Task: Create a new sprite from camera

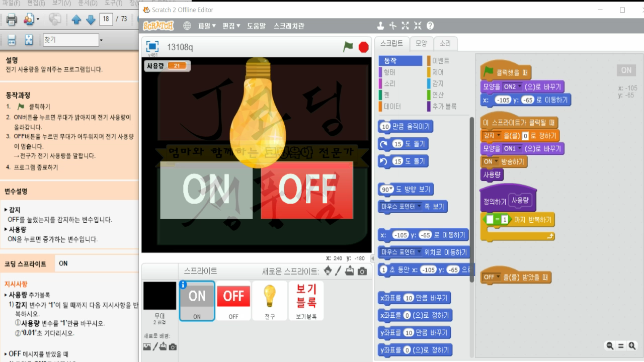Action: [x=362, y=271]
